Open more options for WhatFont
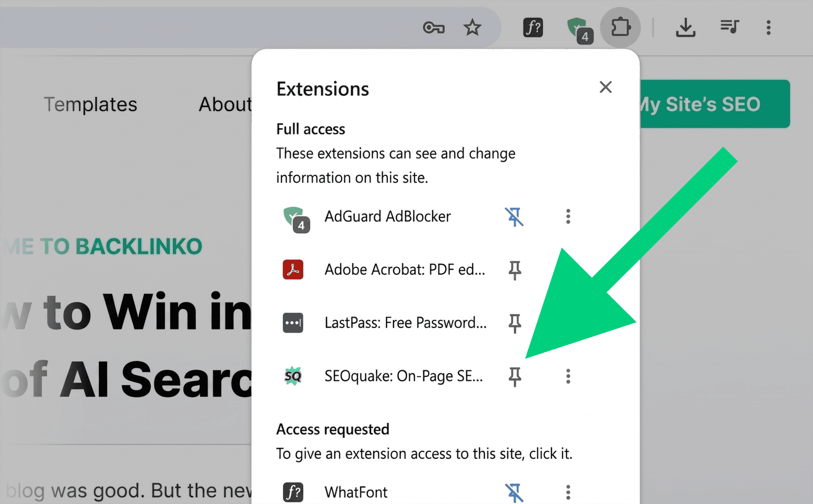 [x=568, y=492]
